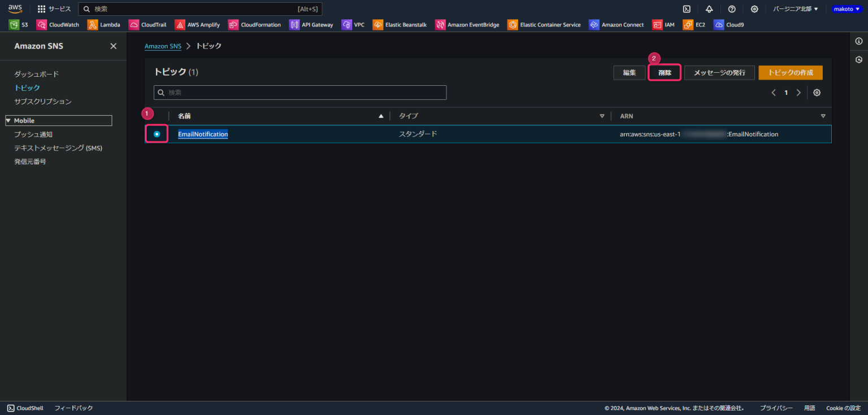Open table preferences gear icon

817,93
